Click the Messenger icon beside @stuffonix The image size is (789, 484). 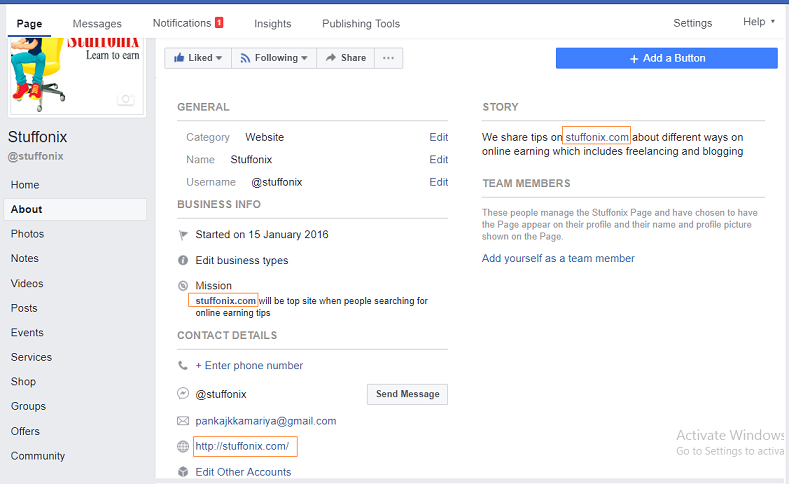pos(183,393)
